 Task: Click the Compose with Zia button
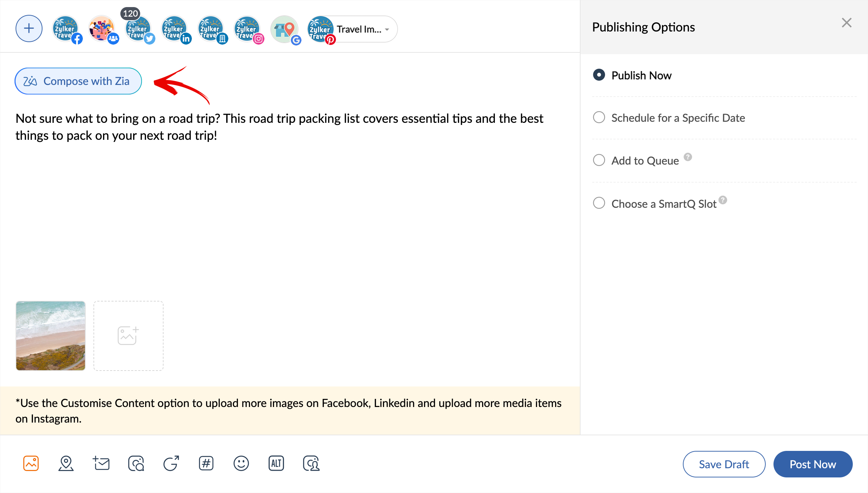point(78,81)
